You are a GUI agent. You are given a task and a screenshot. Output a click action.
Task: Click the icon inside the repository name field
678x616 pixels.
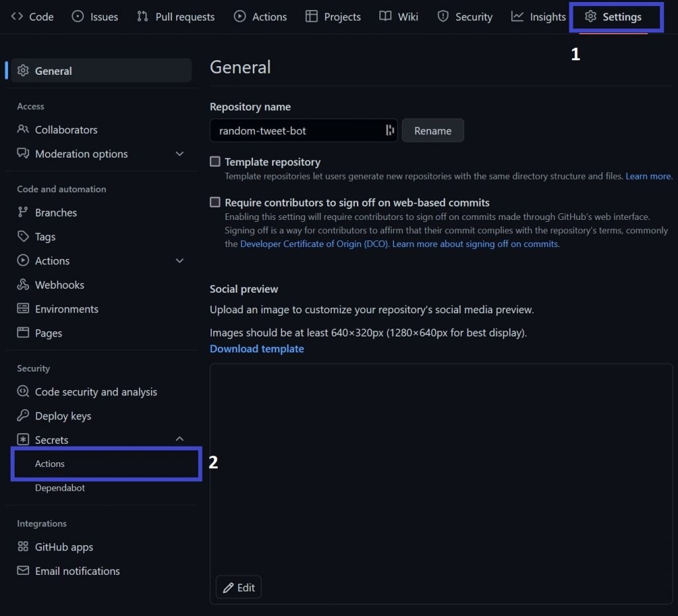tap(390, 130)
